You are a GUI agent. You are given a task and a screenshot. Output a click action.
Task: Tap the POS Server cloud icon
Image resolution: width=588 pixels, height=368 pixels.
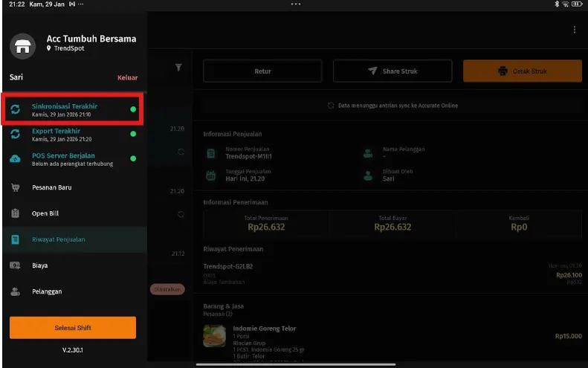[x=15, y=158]
